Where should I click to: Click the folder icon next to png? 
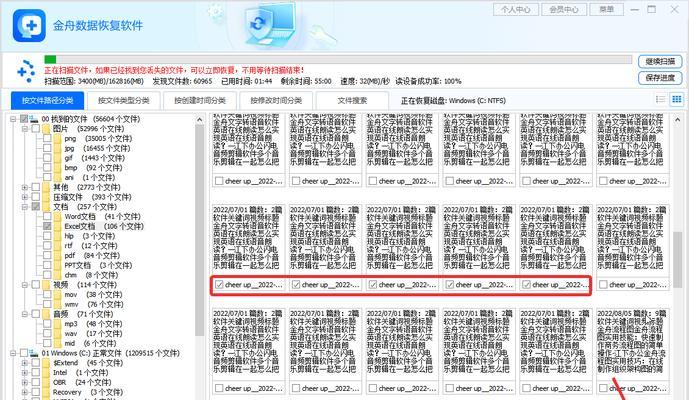click(x=58, y=138)
